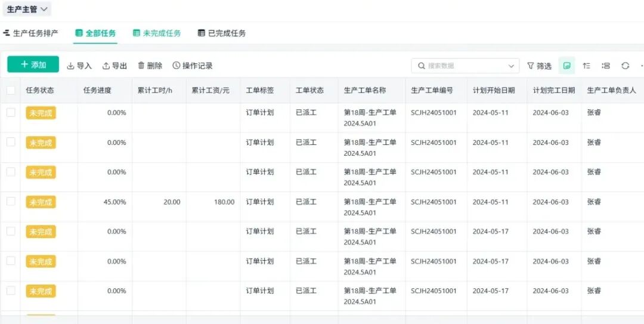644x324 pixels.
Task: Tick the select-all checkbox in table header
Action: (11, 91)
